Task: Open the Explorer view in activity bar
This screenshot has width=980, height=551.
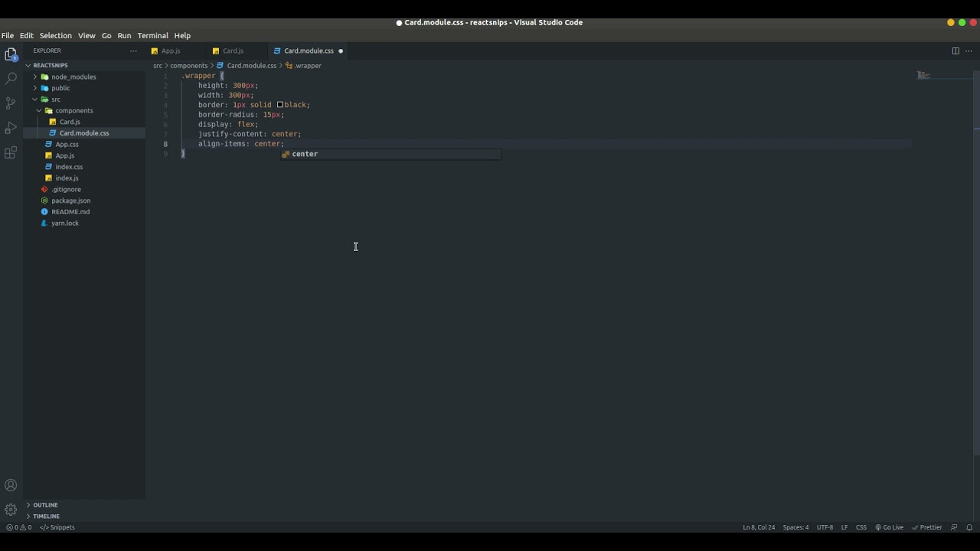Action: tap(11, 54)
